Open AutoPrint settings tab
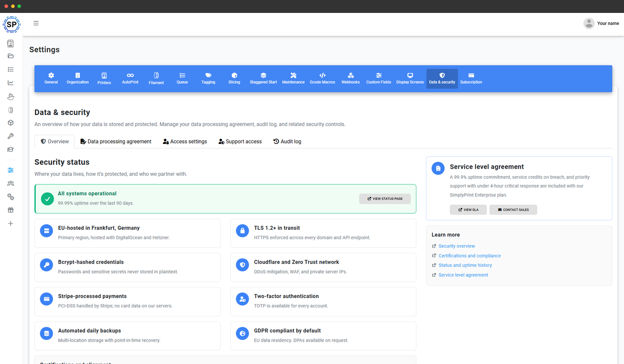The width and height of the screenshot is (624, 364). tap(130, 78)
